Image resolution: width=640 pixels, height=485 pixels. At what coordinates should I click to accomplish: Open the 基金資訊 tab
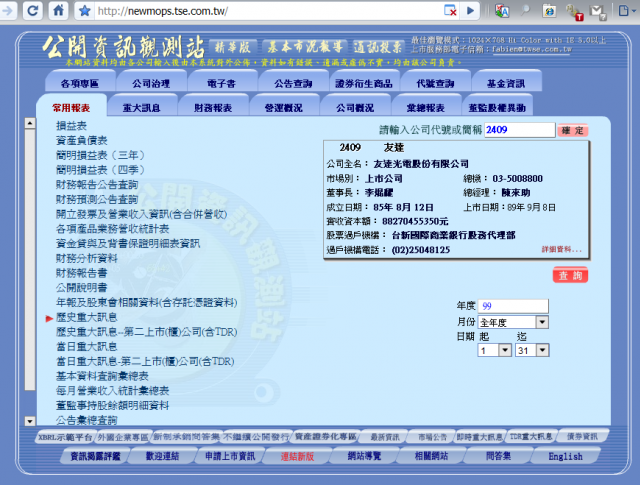[x=506, y=83]
